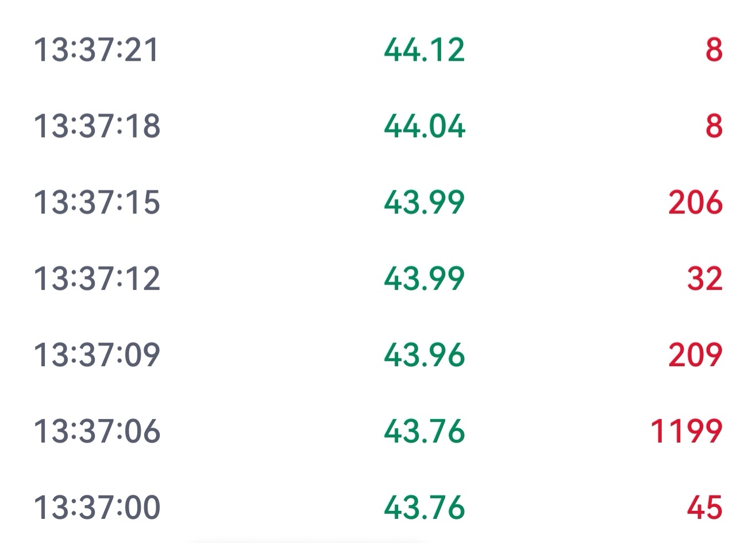Select price 44.12 in the top row
This screenshot has width=756, height=543.
click(x=424, y=49)
